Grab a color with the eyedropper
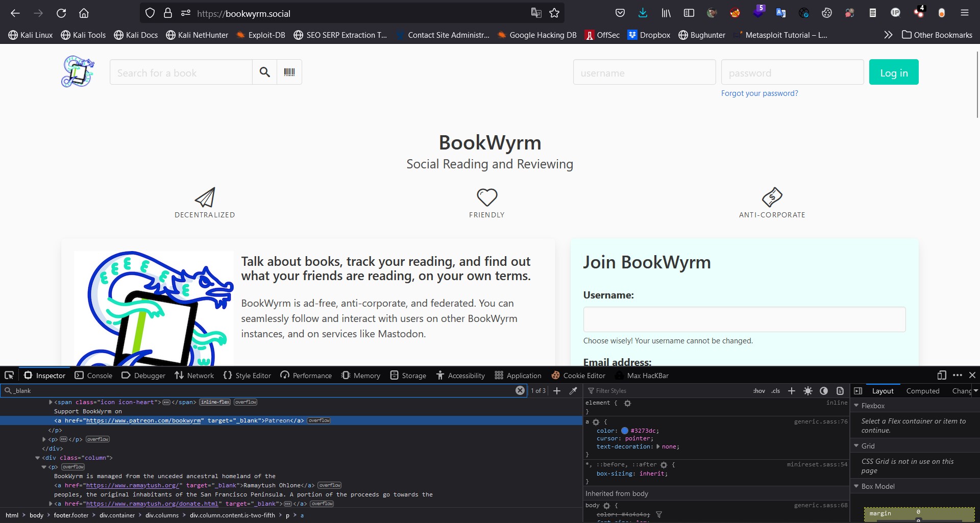 [x=573, y=390]
